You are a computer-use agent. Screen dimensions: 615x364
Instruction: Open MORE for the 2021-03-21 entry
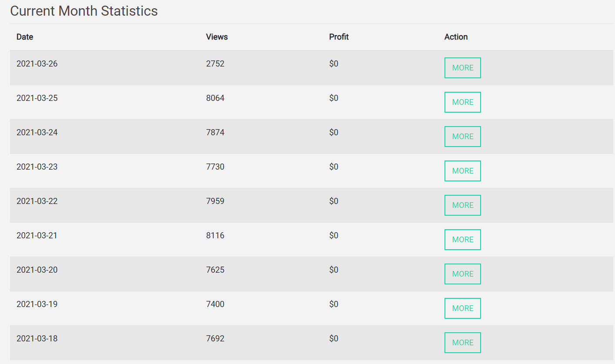tap(462, 240)
